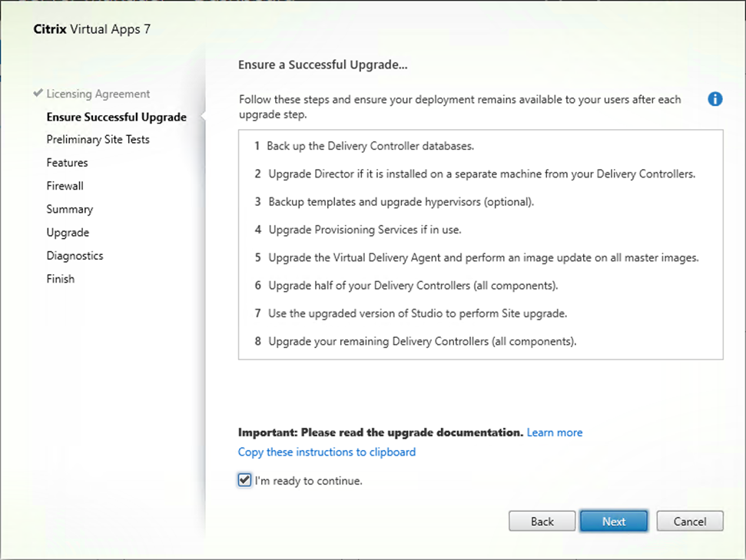Screen dimensions: 746x560
Task: Click step 1 Back up Delivery Controller databases
Action: [370, 146]
